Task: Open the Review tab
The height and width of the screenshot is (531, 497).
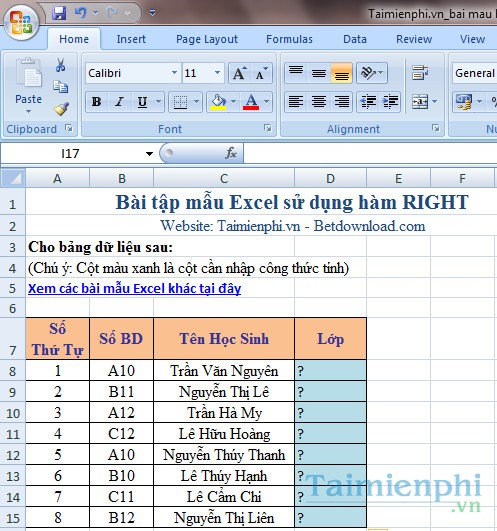Action: [x=414, y=39]
